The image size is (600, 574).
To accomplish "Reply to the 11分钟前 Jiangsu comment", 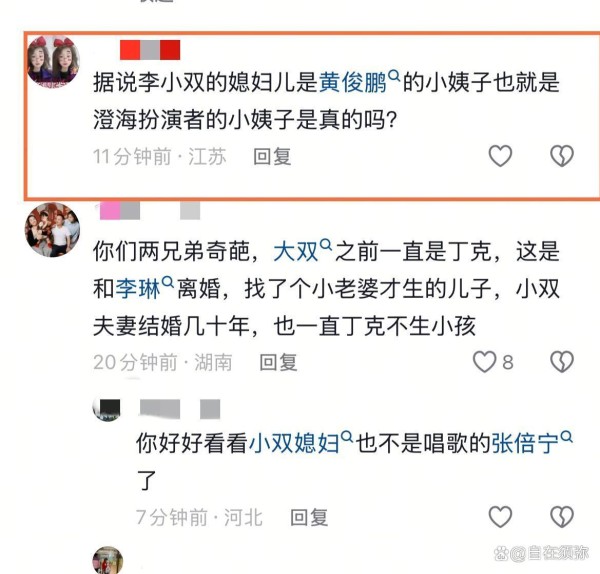I will [272, 157].
